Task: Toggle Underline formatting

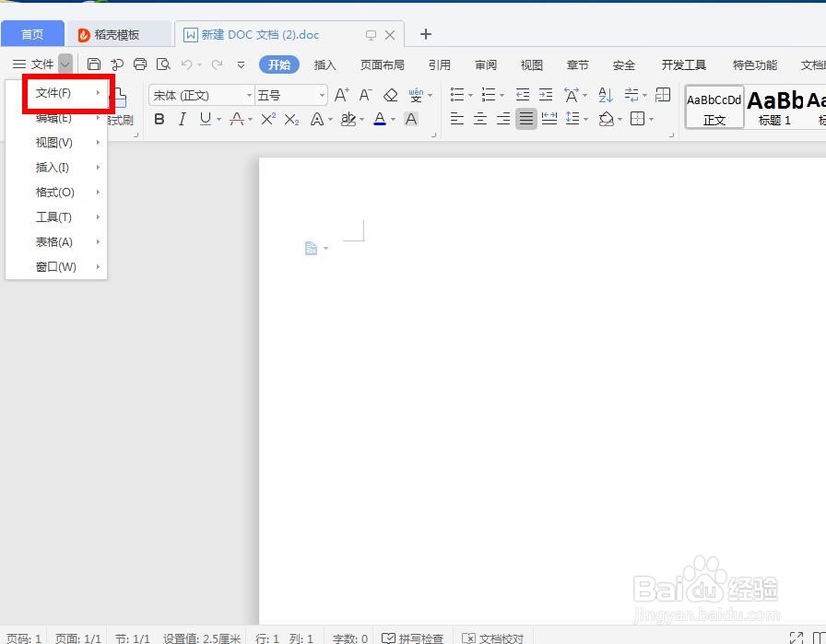Action: (206, 119)
